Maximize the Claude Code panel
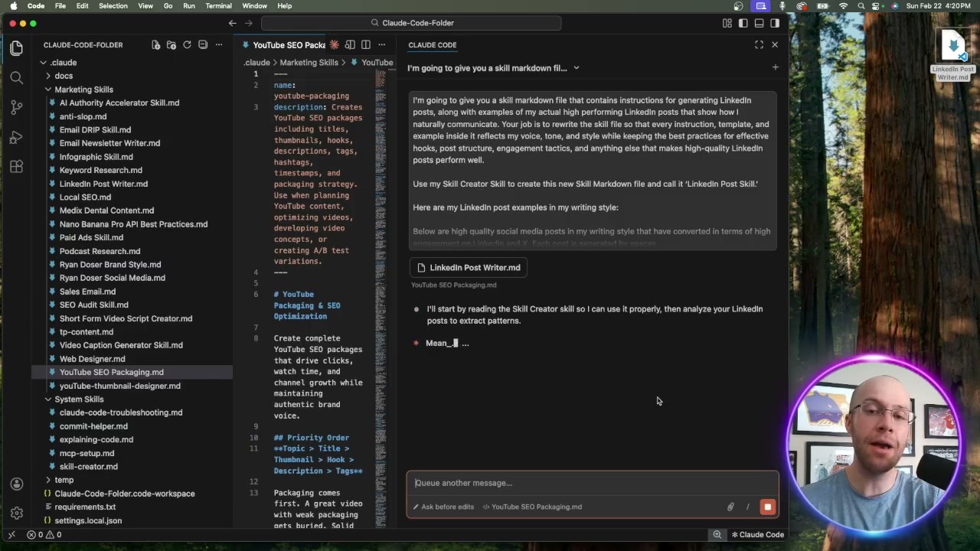 (x=759, y=45)
